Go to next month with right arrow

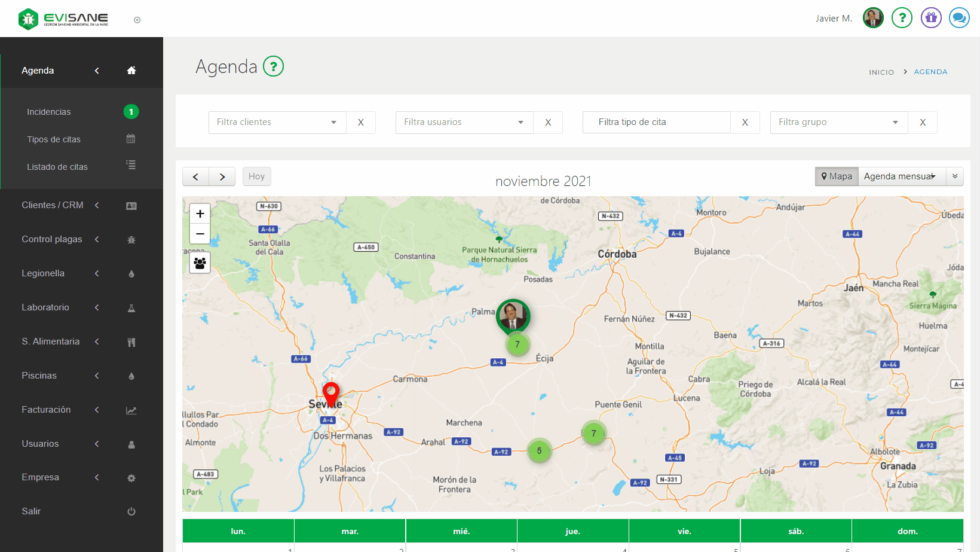[x=222, y=176]
